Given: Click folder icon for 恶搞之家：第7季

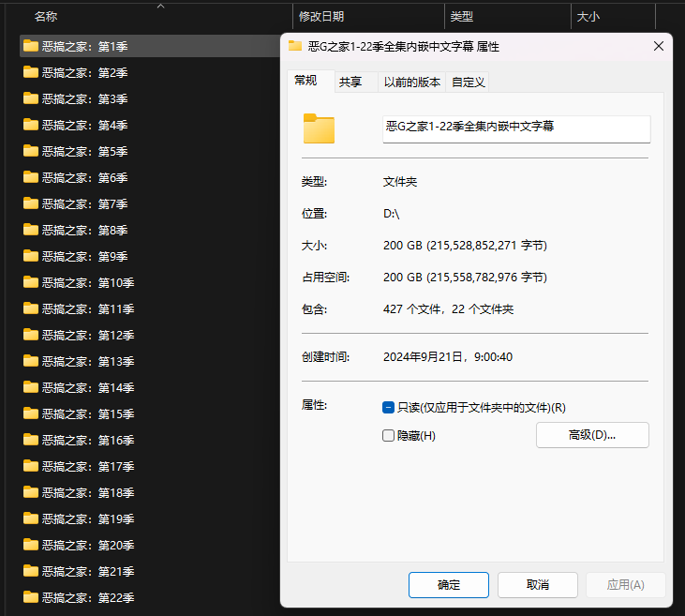Looking at the screenshot, I should (31, 203).
